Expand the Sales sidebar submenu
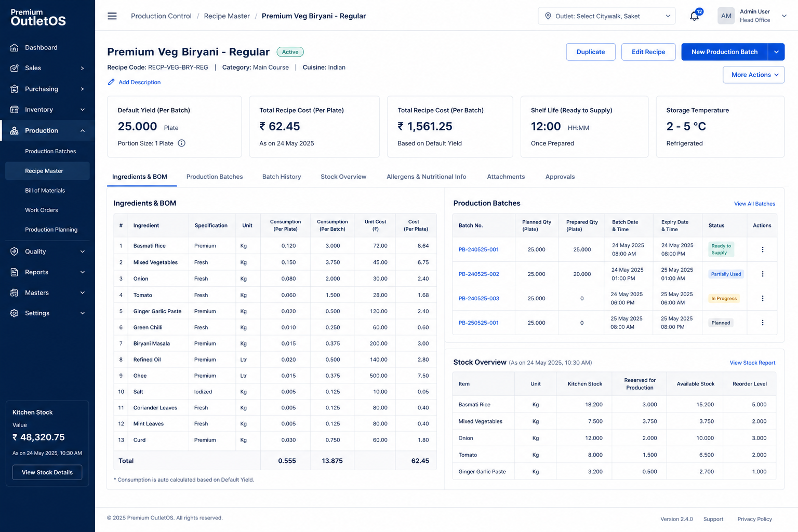The width and height of the screenshot is (798, 532). (83, 68)
